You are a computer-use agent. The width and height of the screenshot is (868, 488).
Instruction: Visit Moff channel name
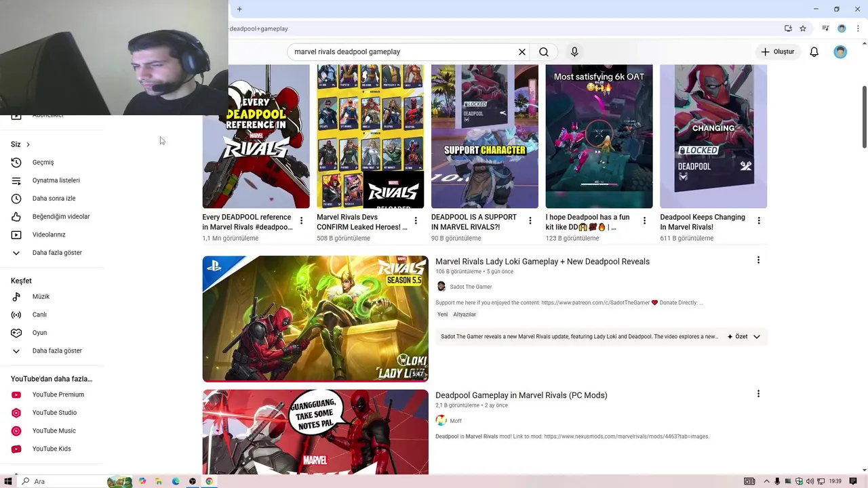point(456,421)
